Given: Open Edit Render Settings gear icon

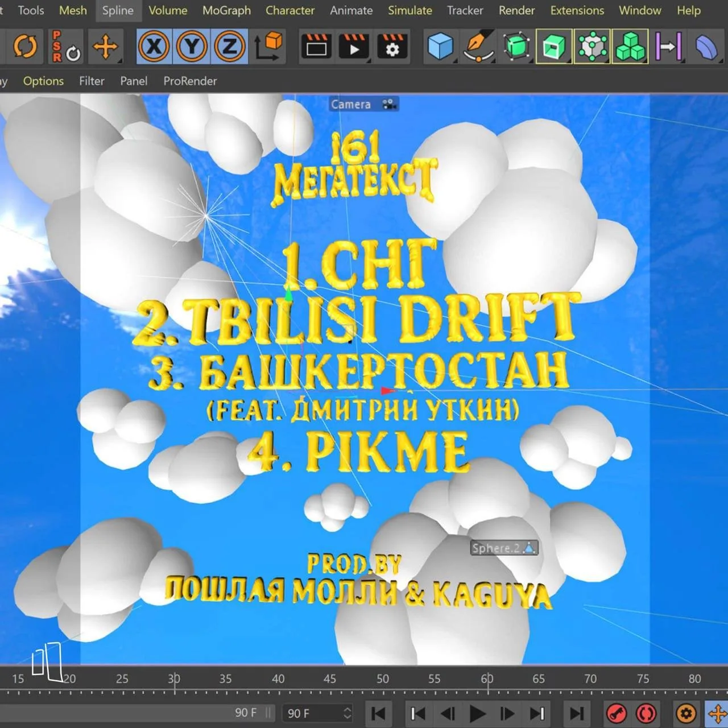Looking at the screenshot, I should point(392,47).
